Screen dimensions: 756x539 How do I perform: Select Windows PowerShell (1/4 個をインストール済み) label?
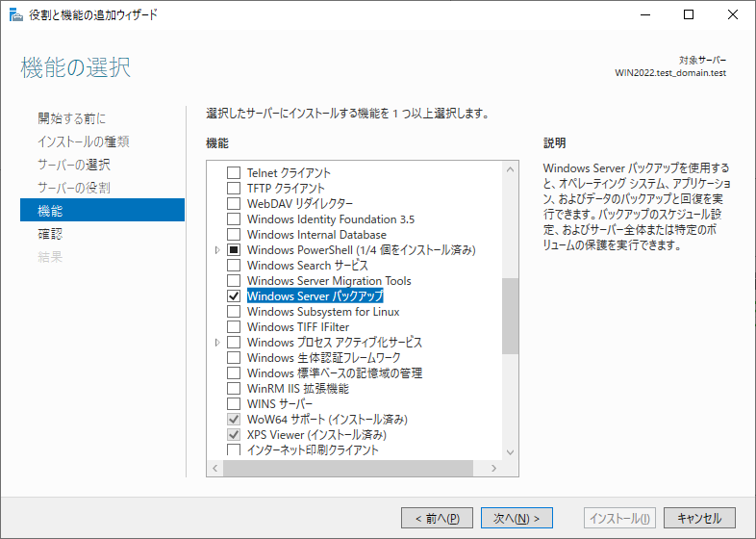tap(361, 250)
